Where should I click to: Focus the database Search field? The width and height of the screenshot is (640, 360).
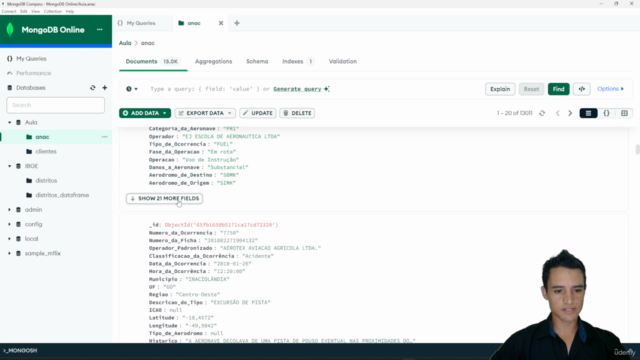56,105
